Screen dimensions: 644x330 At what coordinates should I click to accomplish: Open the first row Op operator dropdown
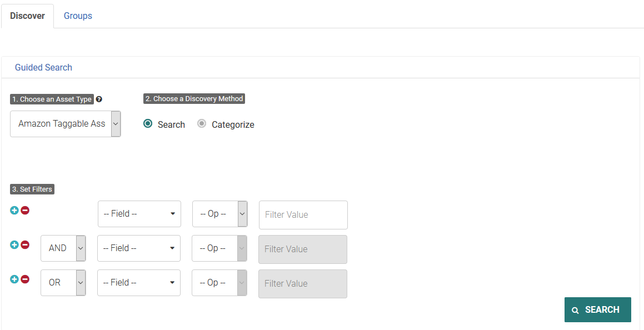click(x=219, y=214)
